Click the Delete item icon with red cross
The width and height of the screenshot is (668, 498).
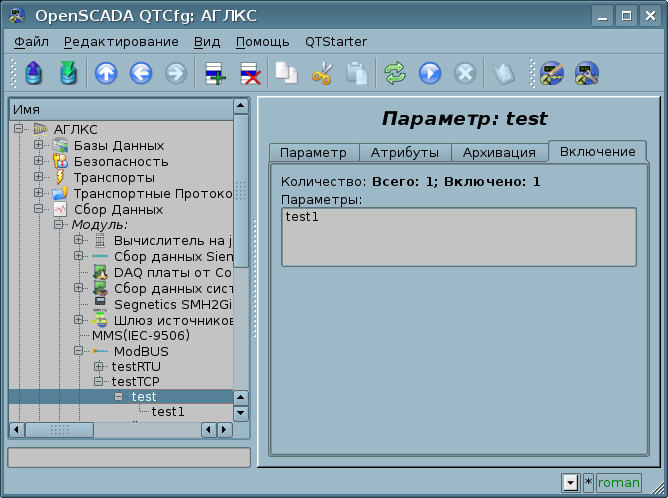(249, 73)
